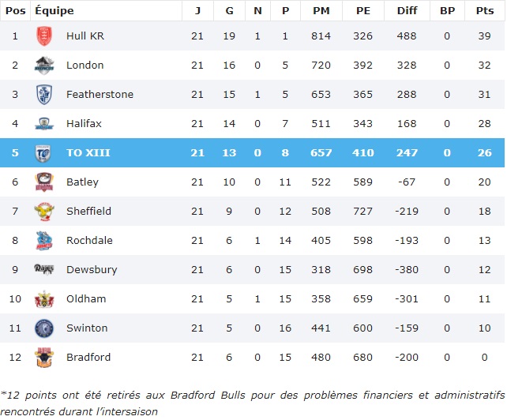Select the highlighted TO XIII team name

[88, 153]
